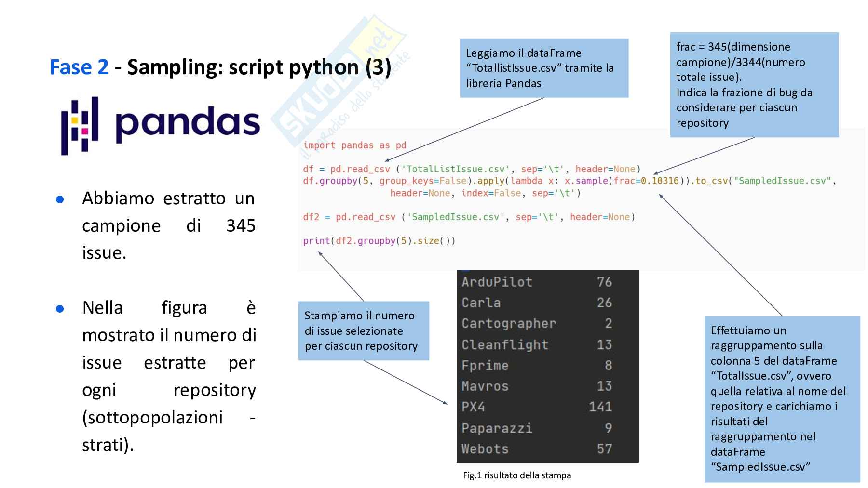Click the 'Sampling: script python (3)' title
Viewport: 868px width, 488px height.
pyautogui.click(x=259, y=67)
